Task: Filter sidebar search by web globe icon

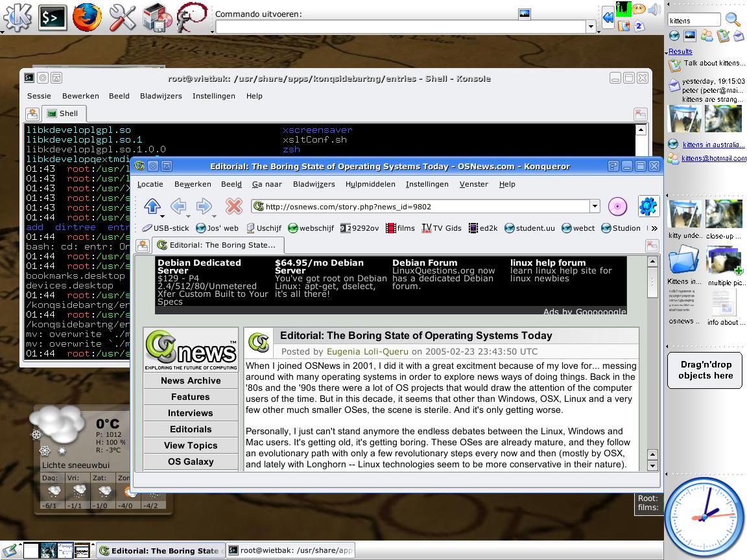Action: (x=674, y=36)
